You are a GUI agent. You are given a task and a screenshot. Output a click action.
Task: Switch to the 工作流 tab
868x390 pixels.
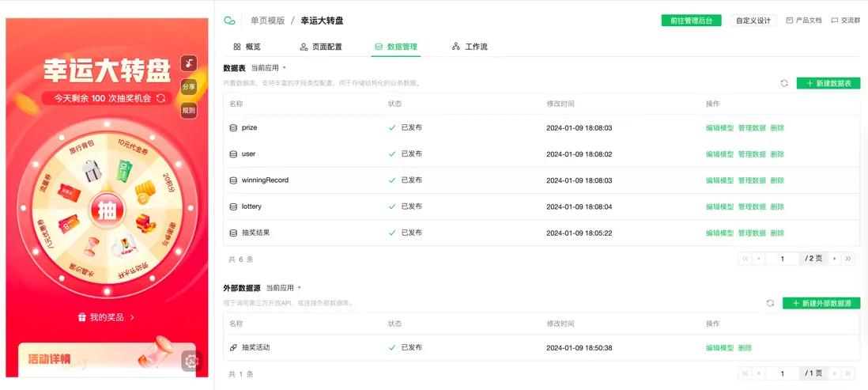[470, 47]
